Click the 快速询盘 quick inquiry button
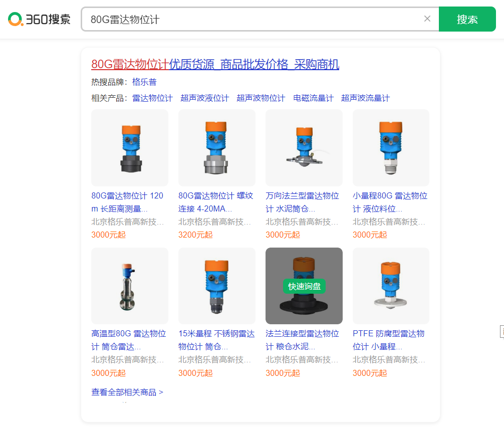Viewport: 504px width, 429px height. pyautogui.click(x=304, y=286)
